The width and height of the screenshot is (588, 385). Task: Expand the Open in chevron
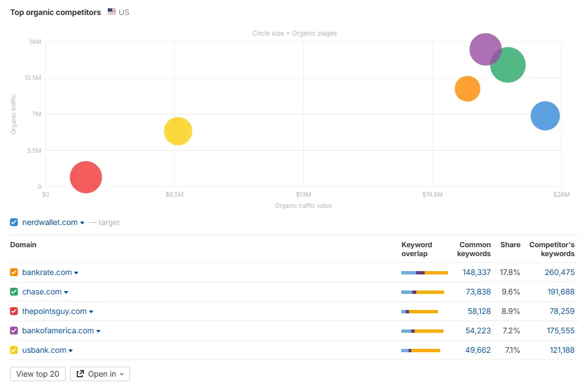pos(122,374)
